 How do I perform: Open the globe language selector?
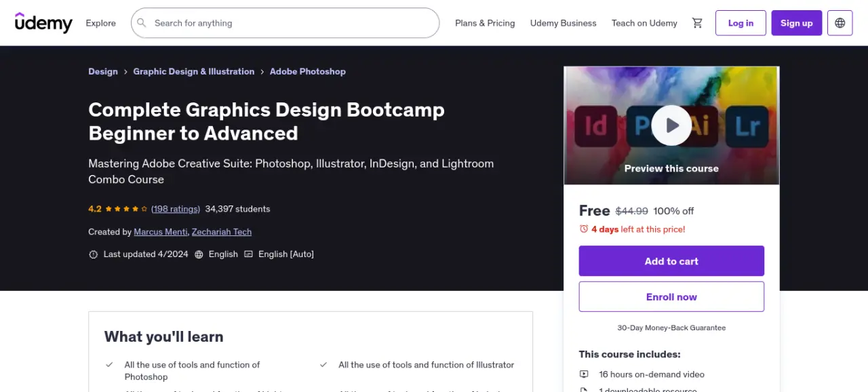click(840, 23)
